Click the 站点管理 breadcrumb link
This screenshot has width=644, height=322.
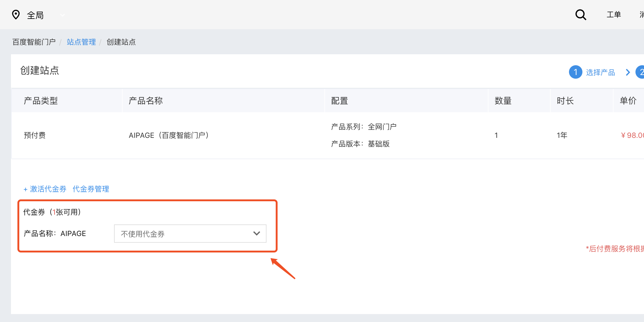tap(81, 42)
